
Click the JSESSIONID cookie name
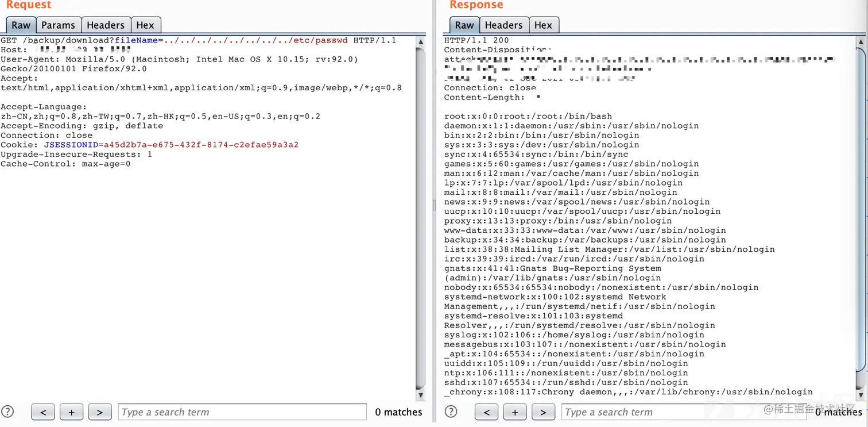tap(71, 145)
